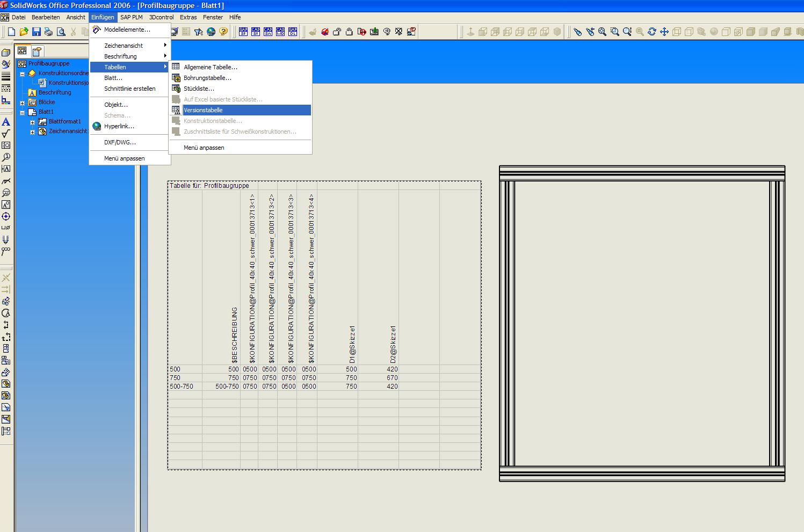Image resolution: width=804 pixels, height=532 pixels.
Task: Open the Fenster menu
Action: [213, 17]
